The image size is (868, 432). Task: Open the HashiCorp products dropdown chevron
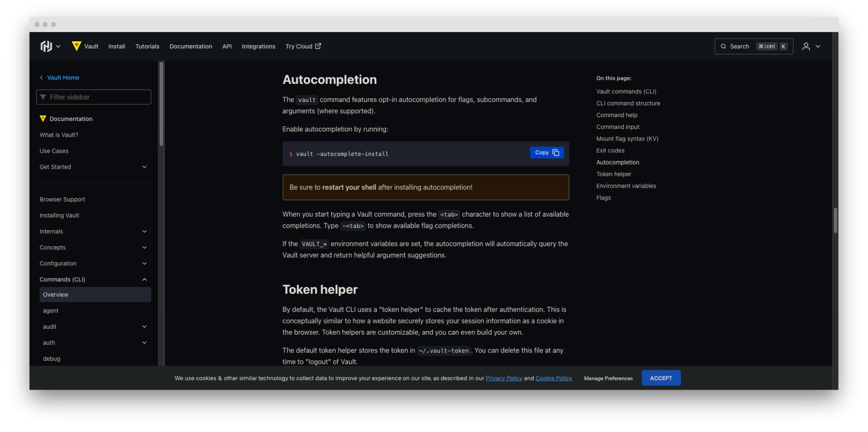point(58,46)
